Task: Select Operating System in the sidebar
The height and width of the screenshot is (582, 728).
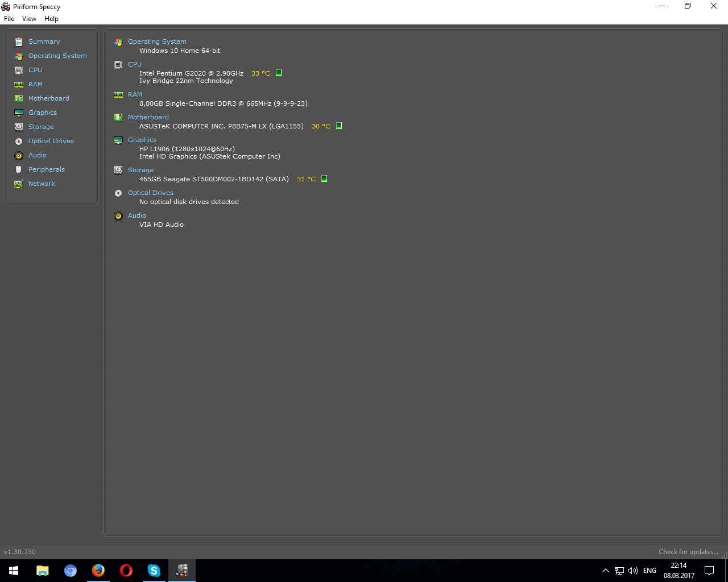Action: pyautogui.click(x=57, y=56)
